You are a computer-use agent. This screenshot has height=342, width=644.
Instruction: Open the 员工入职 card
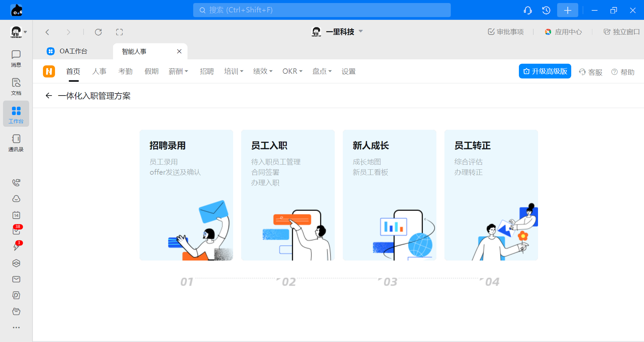click(x=288, y=195)
